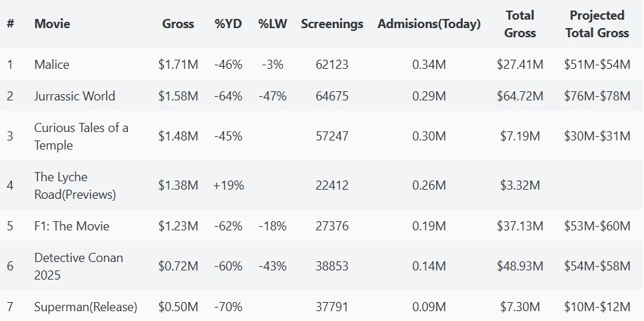The image size is (644, 321).
Task: Click total gross $48.93M
Action: [x=520, y=266]
